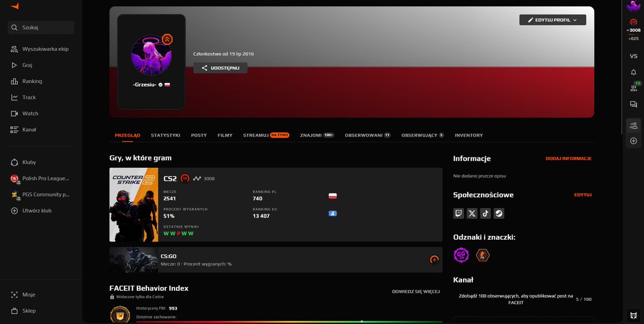644x324 pixels.
Task: Open the PGS Community club
Action: click(x=41, y=195)
